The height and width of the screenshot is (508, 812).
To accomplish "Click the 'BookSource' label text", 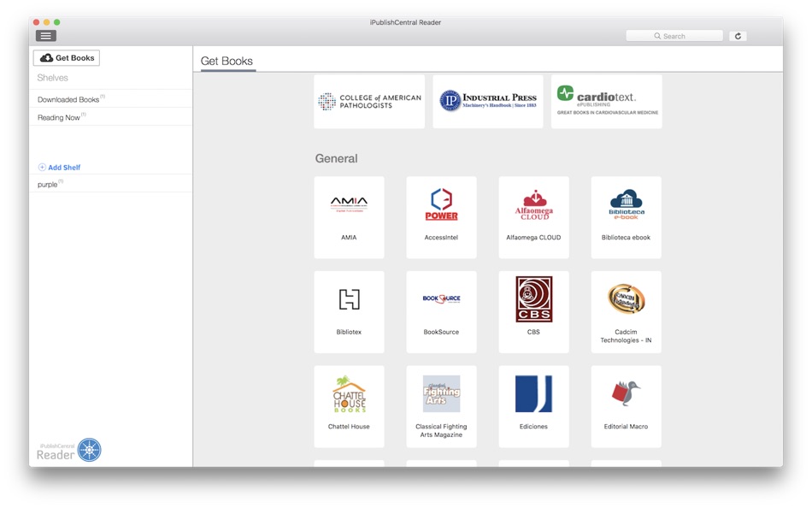I will [441, 332].
